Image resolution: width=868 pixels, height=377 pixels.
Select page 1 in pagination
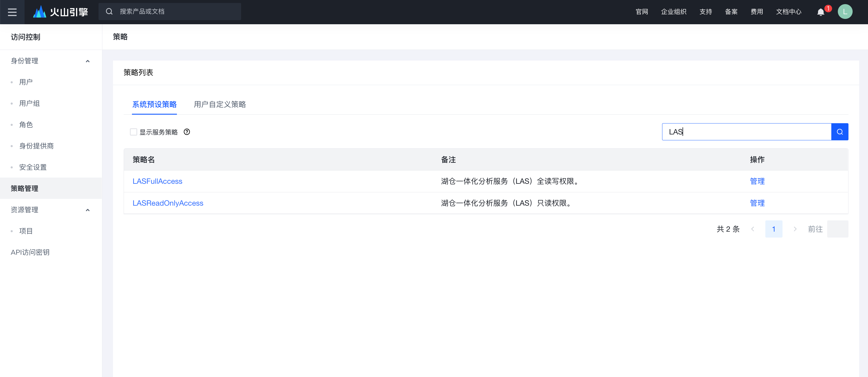tap(774, 229)
